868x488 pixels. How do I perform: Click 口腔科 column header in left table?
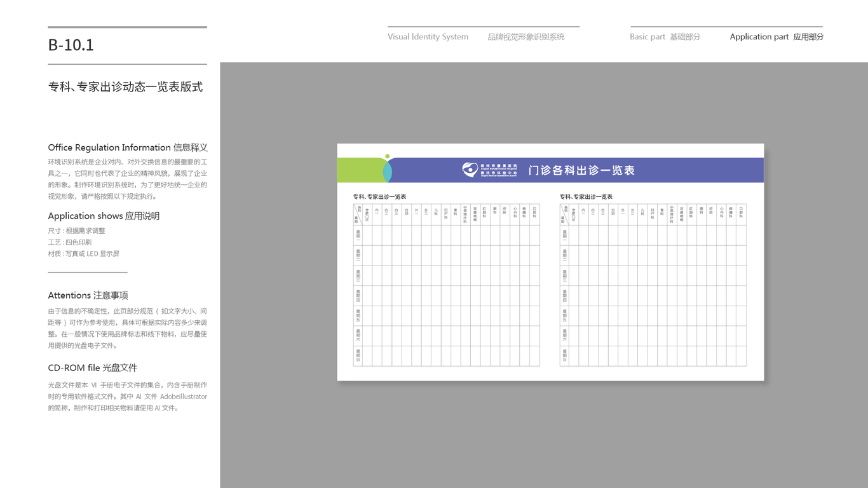[x=534, y=213]
